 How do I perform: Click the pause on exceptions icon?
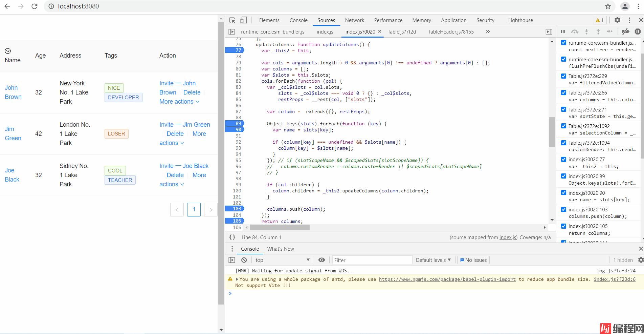(x=638, y=32)
